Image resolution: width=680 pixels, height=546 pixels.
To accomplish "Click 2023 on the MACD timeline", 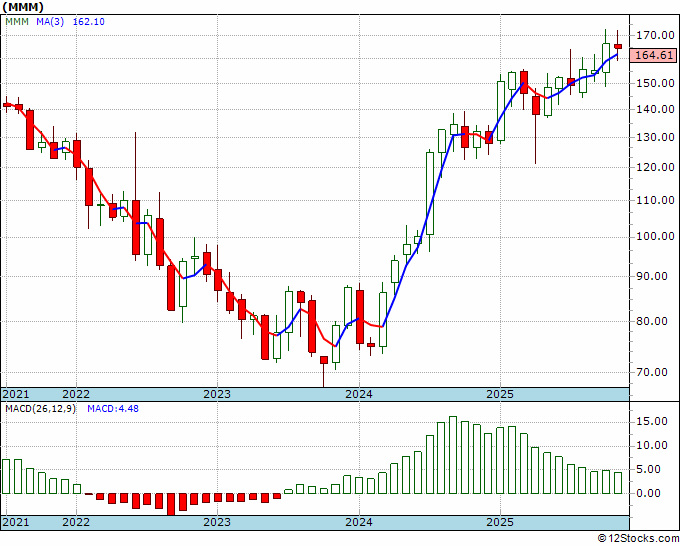I will (217, 522).
